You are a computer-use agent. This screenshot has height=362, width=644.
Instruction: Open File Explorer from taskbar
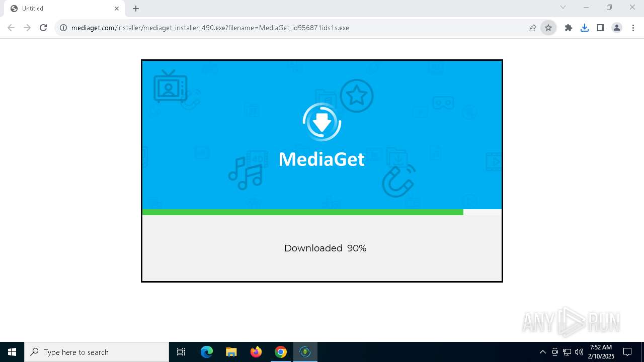point(231,352)
